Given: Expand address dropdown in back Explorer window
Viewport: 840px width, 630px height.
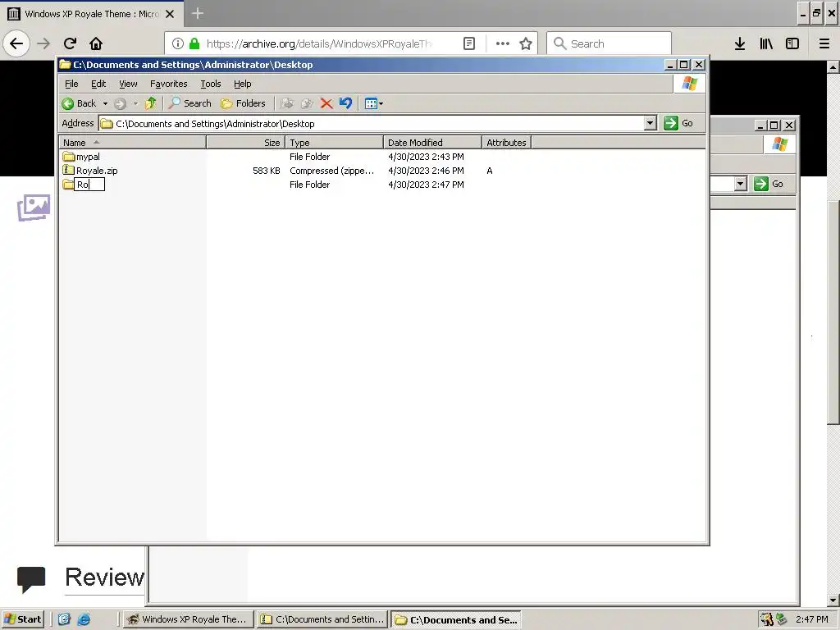Looking at the screenshot, I should [x=741, y=184].
